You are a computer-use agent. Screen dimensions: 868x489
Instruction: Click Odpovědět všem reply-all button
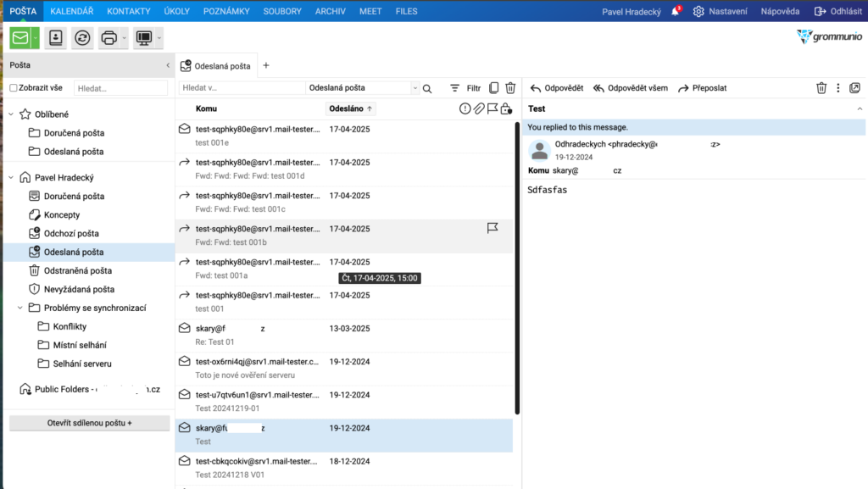tap(631, 88)
